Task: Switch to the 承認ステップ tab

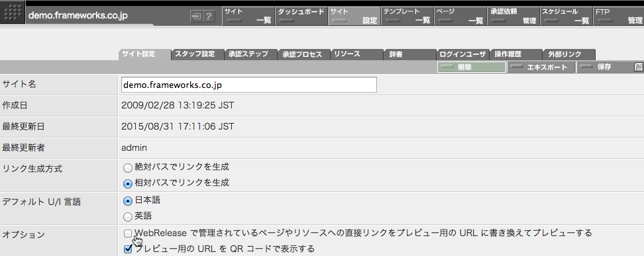Action: point(250,54)
